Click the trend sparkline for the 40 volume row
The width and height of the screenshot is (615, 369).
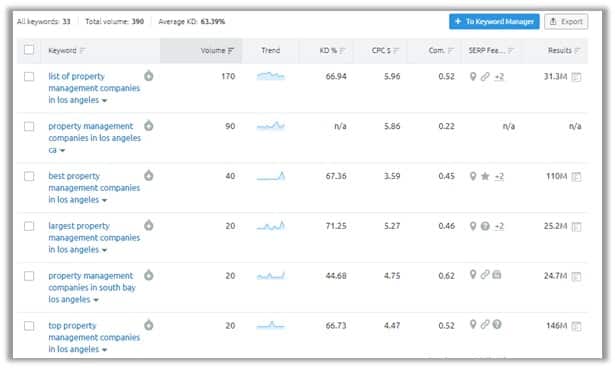[271, 176]
